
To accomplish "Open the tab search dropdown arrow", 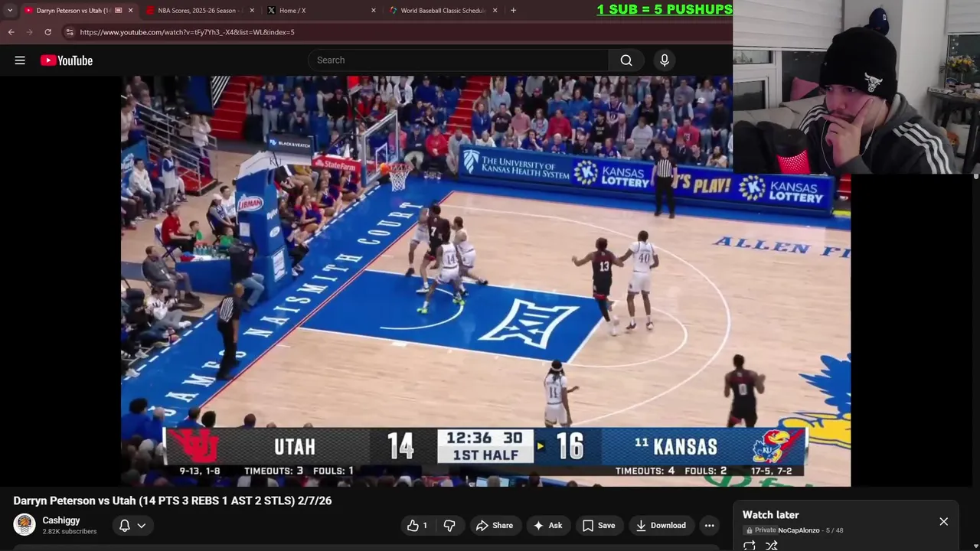I will pyautogui.click(x=10, y=11).
